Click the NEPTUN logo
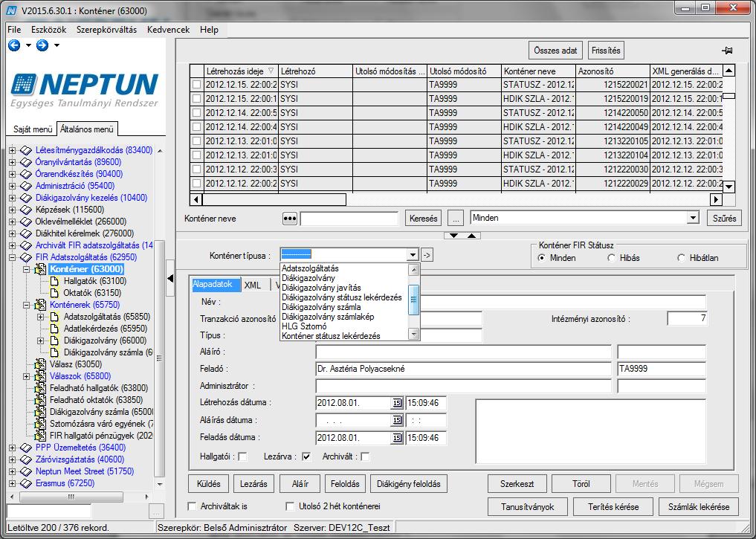Screen dimensions: 756x539 [85, 90]
